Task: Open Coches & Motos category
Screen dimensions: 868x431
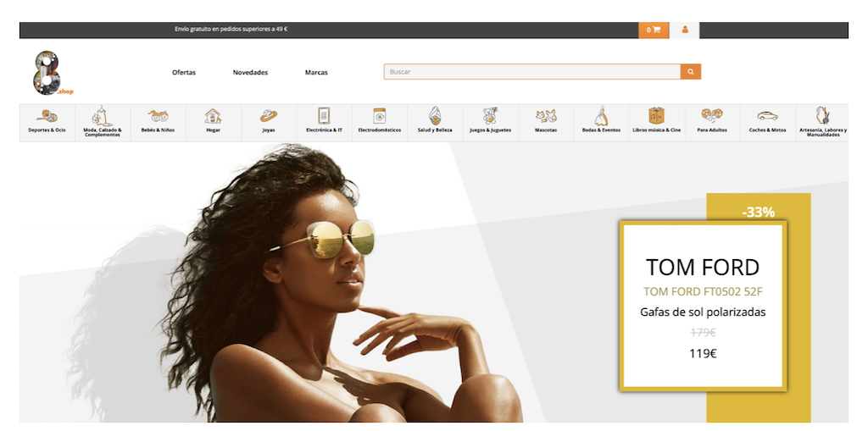Action: (767, 122)
